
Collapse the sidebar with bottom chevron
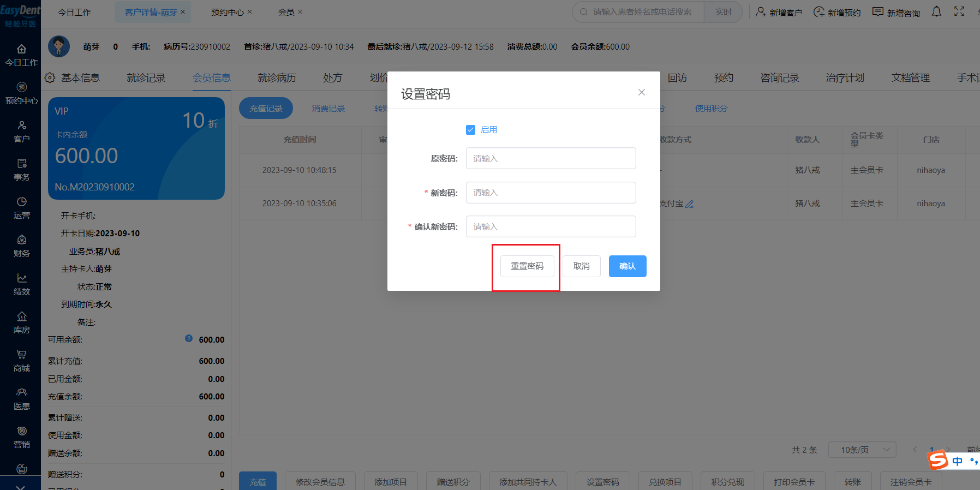[x=20, y=486]
